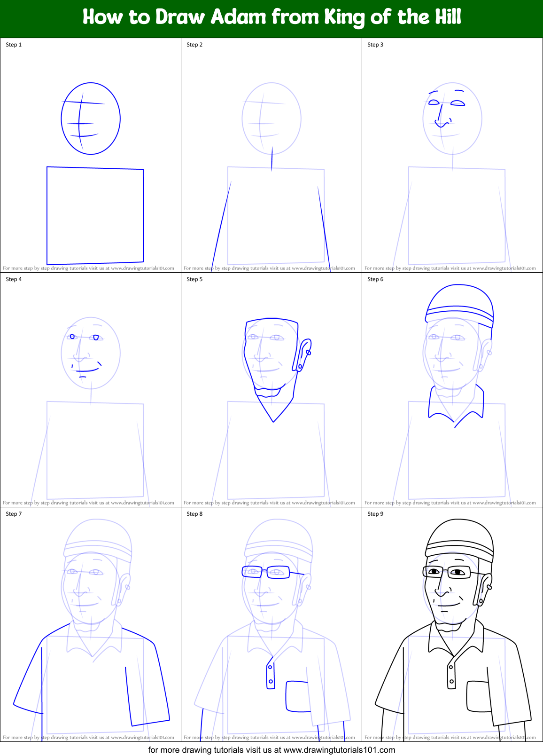
Task: Select the Step 7 drawing panel
Action: [x=91, y=624]
